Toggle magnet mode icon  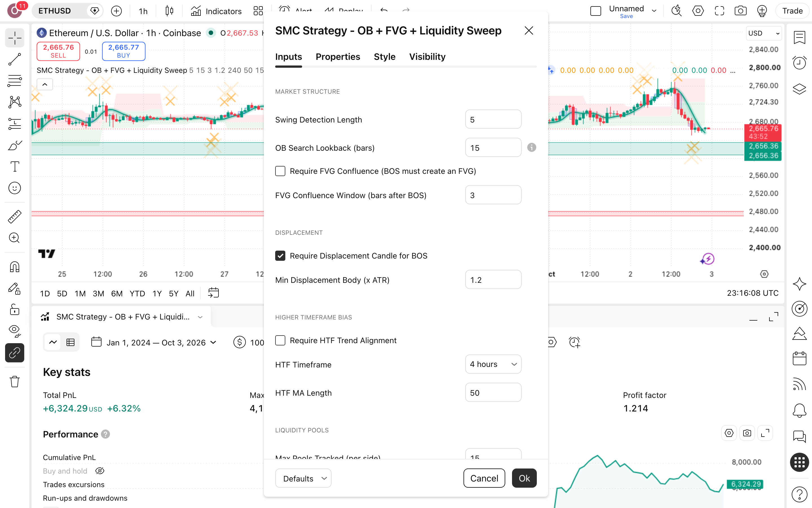[x=14, y=267]
